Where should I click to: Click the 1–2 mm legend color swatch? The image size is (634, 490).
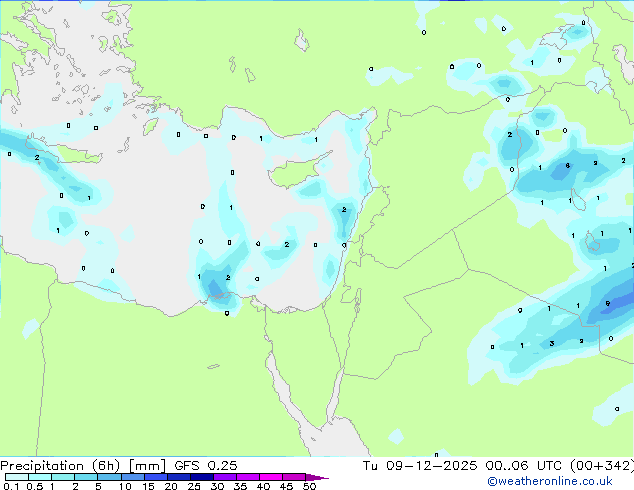pos(63,477)
